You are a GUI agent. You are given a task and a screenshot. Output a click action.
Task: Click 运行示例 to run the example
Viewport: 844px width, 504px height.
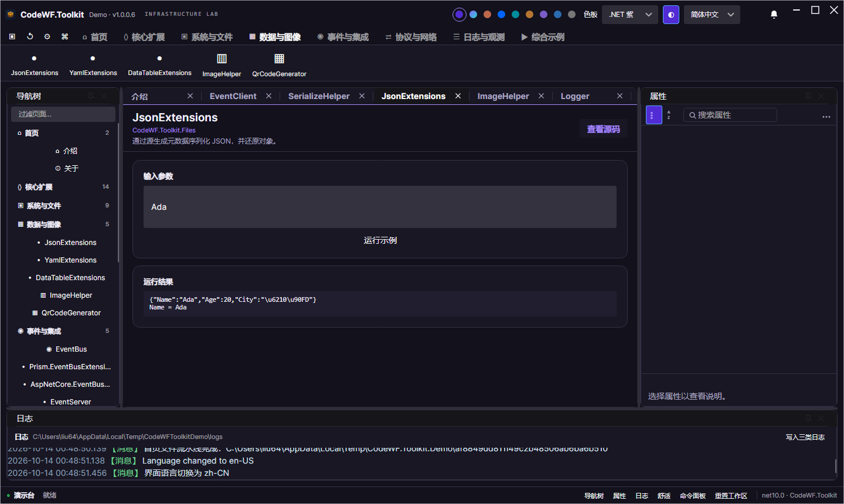pyautogui.click(x=380, y=240)
